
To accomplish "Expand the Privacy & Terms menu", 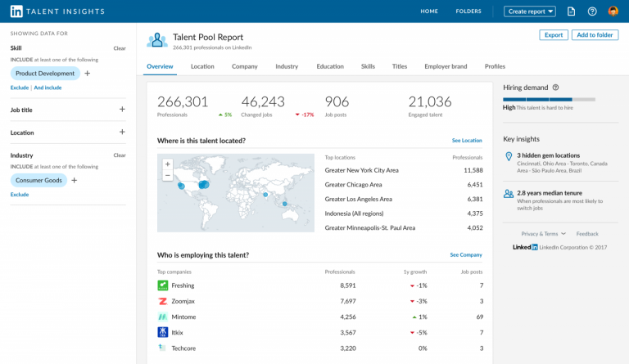I will [x=543, y=233].
